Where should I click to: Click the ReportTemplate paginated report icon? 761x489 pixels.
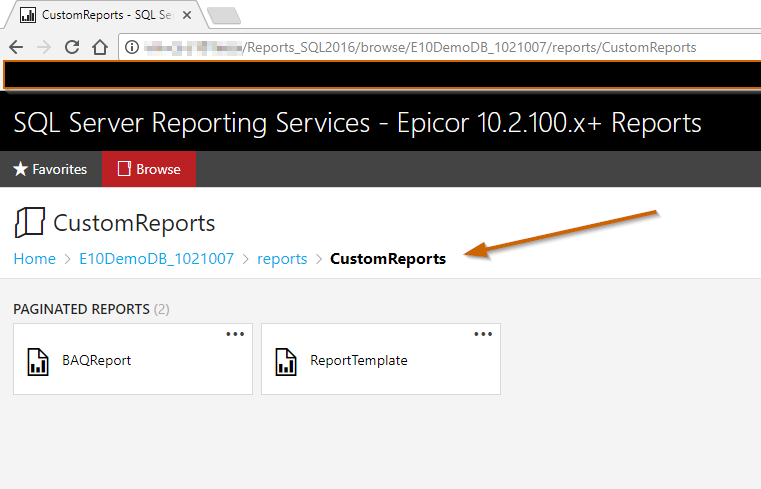pyautogui.click(x=286, y=362)
